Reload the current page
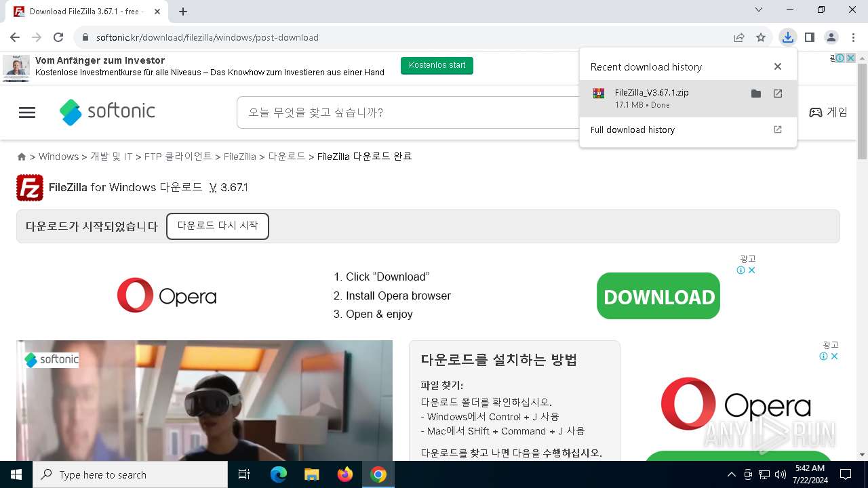This screenshot has width=868, height=488. (58, 37)
